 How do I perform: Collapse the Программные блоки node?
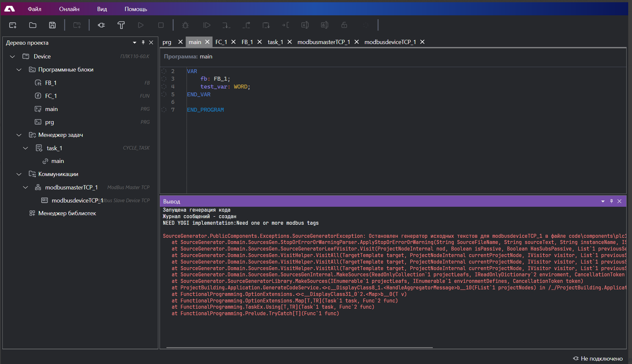point(19,70)
